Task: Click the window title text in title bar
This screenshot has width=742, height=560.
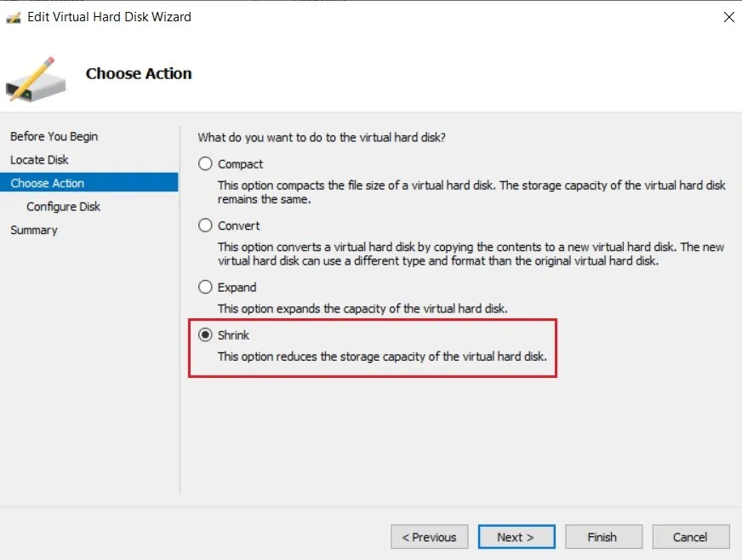Action: tap(109, 17)
